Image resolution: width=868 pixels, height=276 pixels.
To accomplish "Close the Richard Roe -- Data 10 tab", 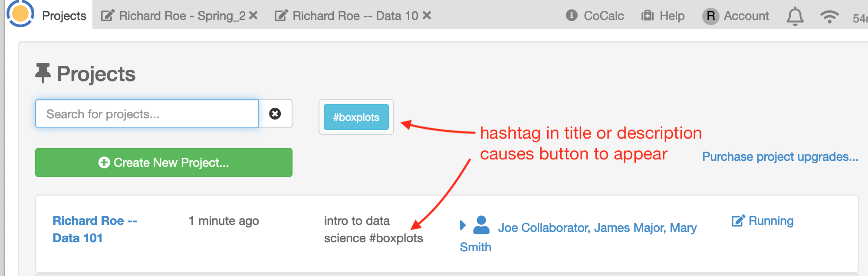I will [427, 16].
